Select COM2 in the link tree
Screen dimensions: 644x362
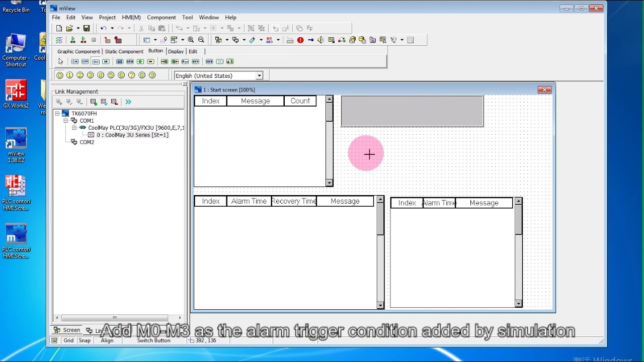(x=87, y=142)
